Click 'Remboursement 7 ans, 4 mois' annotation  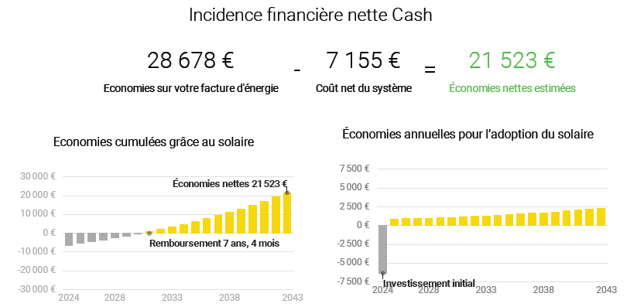(x=214, y=244)
